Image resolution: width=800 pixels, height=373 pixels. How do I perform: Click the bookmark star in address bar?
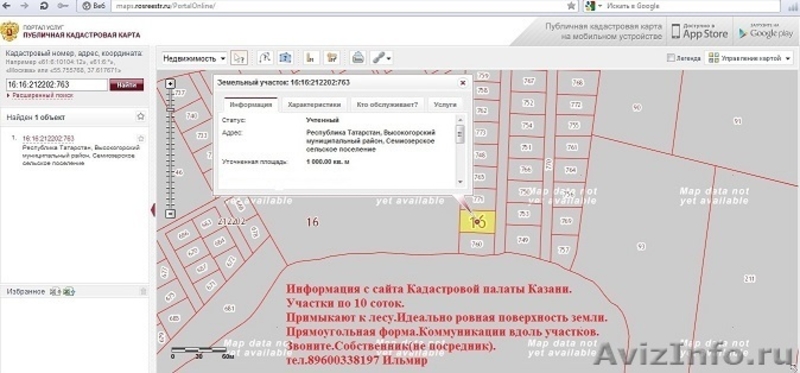click(x=571, y=6)
